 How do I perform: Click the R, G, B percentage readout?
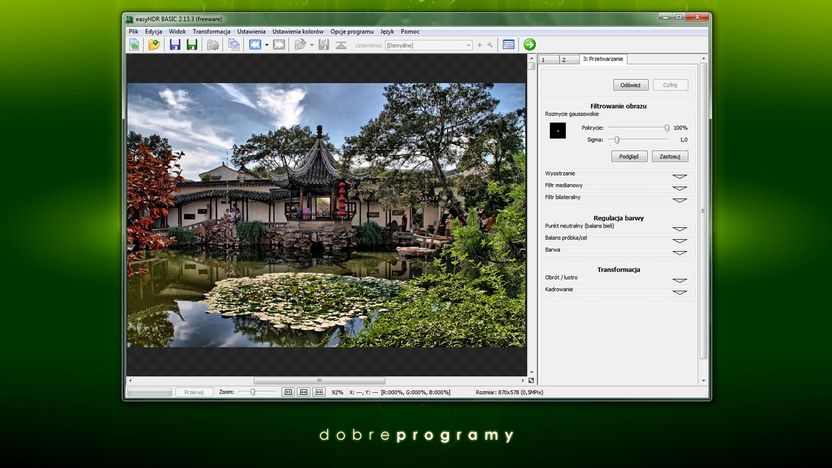[415, 392]
